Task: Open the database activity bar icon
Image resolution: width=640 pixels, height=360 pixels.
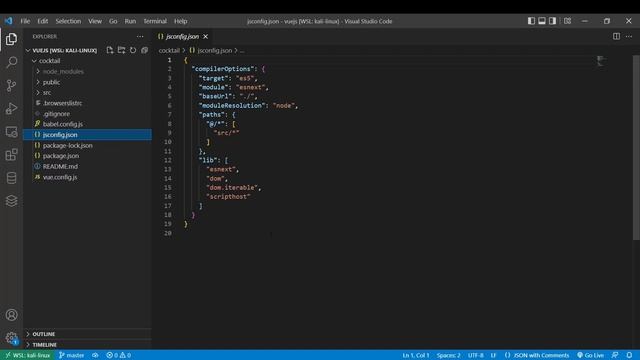Action: [x=11, y=178]
